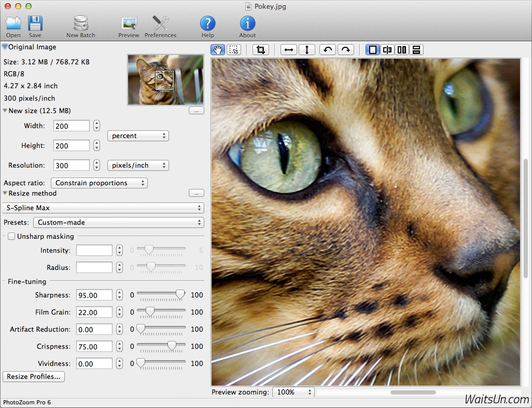
Task: Rotate the image counterclockwise
Action: pos(327,49)
